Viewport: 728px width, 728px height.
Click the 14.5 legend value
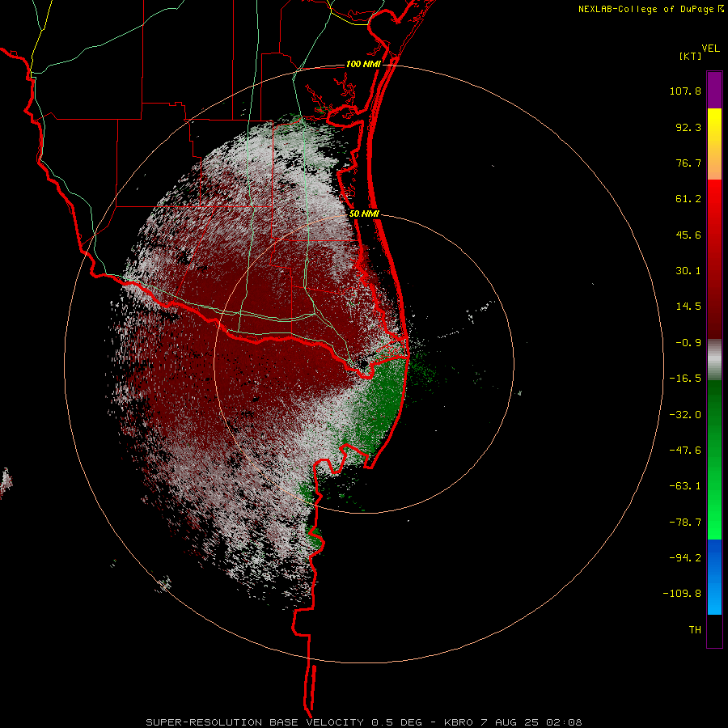(x=688, y=307)
